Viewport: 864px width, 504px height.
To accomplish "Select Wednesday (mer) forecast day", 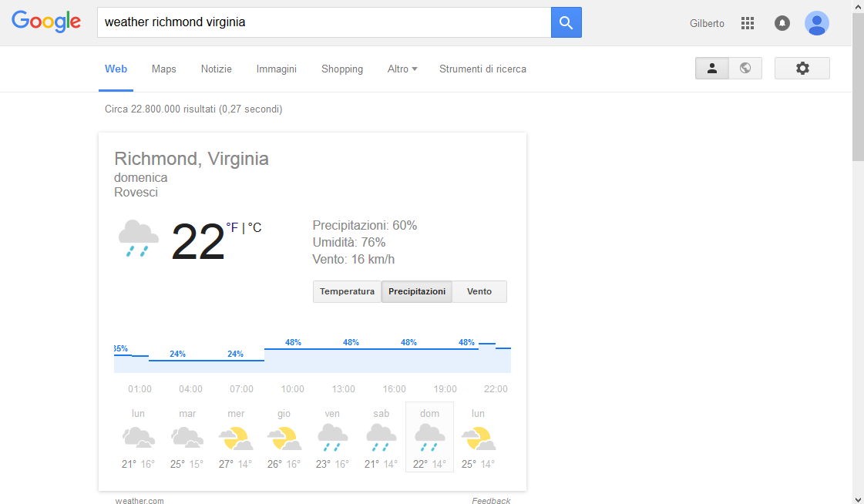I will [x=236, y=437].
